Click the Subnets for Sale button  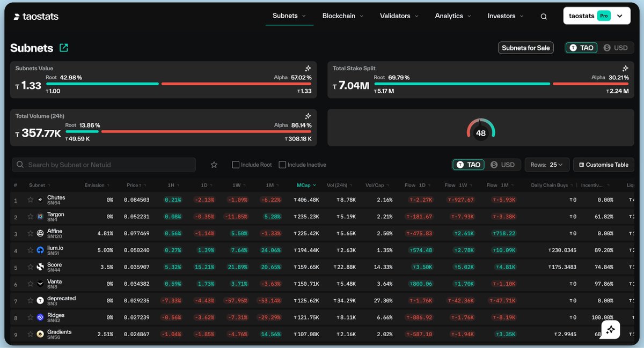tap(525, 48)
